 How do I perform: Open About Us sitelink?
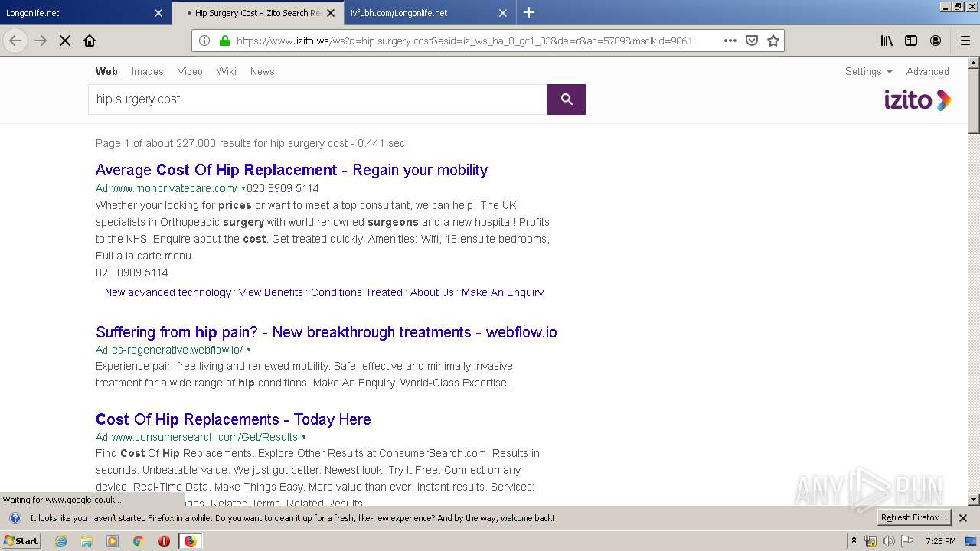pyautogui.click(x=432, y=292)
